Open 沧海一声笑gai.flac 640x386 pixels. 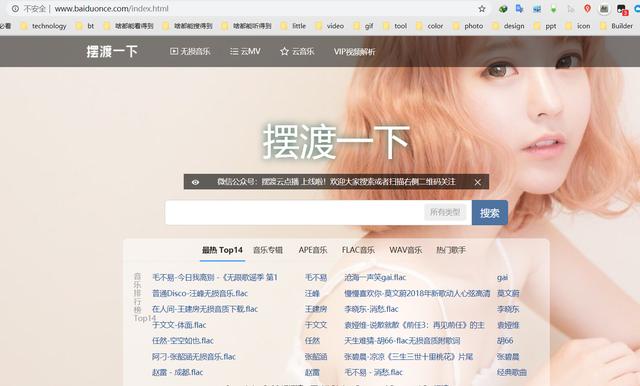coord(375,277)
